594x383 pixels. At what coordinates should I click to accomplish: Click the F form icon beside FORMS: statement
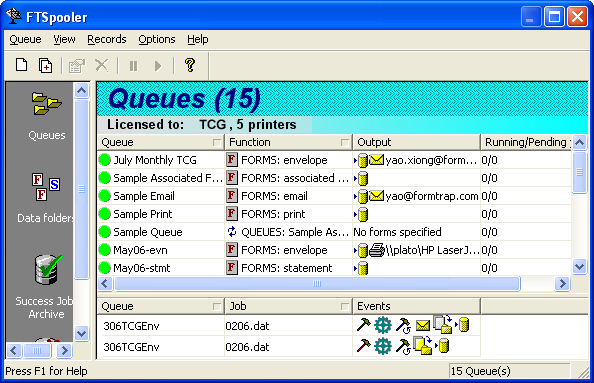coord(232,268)
